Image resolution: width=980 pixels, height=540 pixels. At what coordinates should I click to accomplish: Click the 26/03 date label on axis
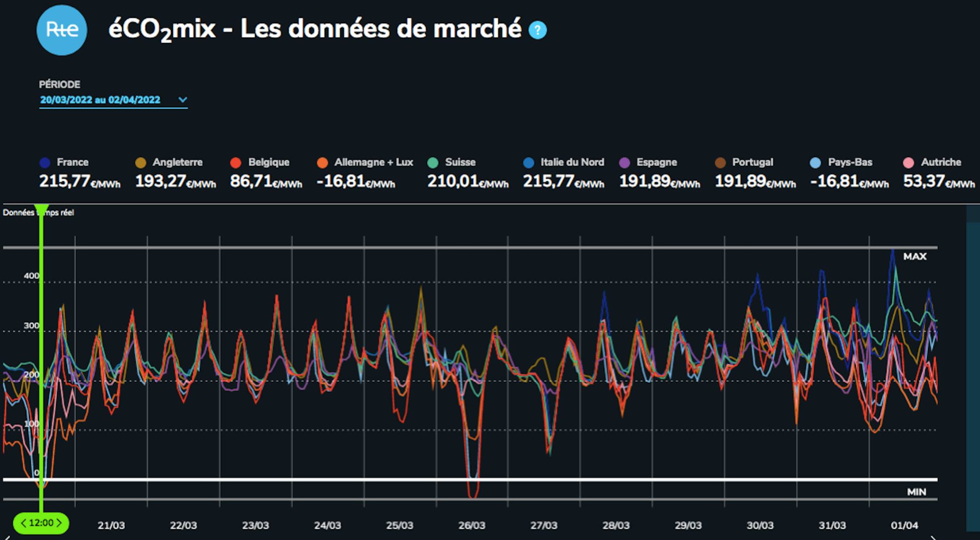(472, 525)
